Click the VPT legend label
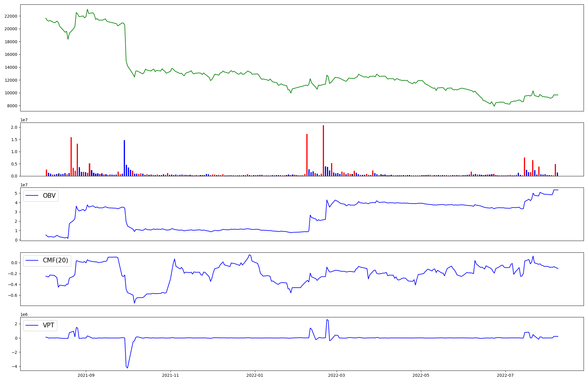The height and width of the screenshot is (382, 588). [49, 325]
